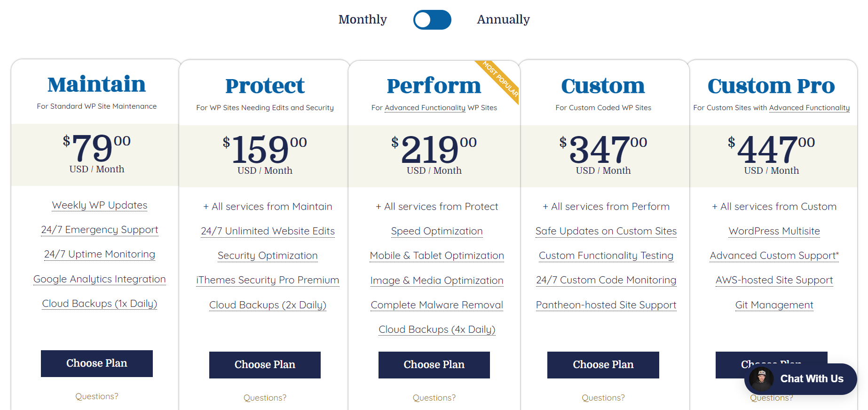Open the Google Analytics Integration link
This screenshot has height=410, width=868.
[x=99, y=279]
